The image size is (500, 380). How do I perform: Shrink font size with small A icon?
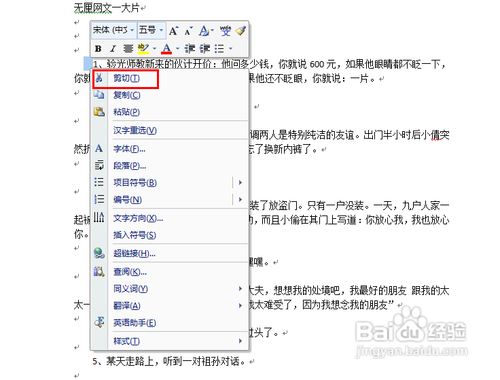188,31
